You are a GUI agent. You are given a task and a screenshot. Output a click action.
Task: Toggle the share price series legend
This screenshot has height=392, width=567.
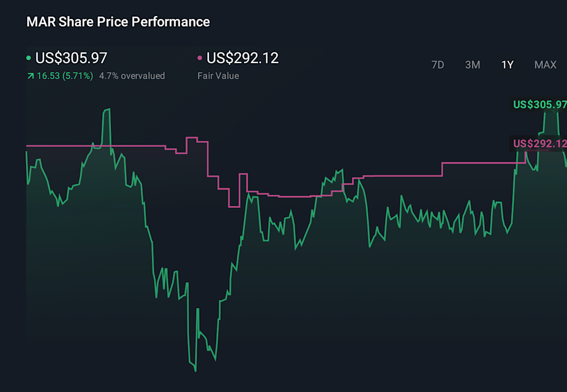71,58
